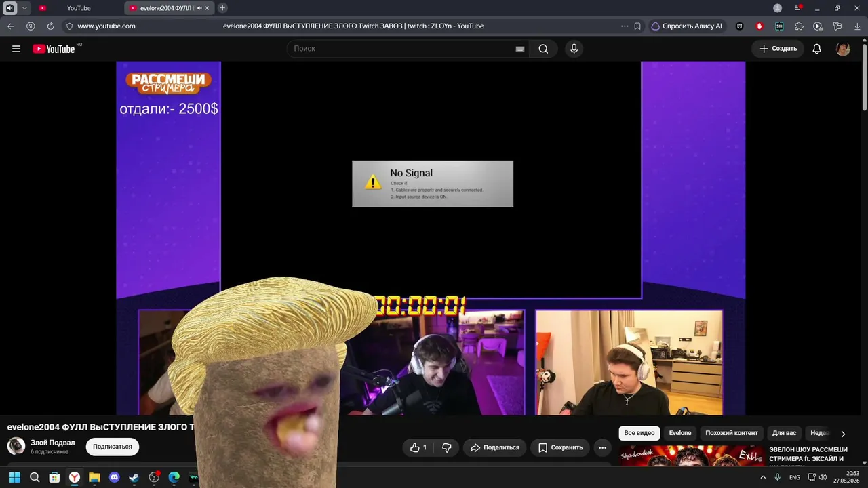The width and height of the screenshot is (868, 488).
Task: Open 'ЭВЕЛОН ШОУ РАССМЕШИ СТРИМЕРА' video title
Action: click(808, 455)
